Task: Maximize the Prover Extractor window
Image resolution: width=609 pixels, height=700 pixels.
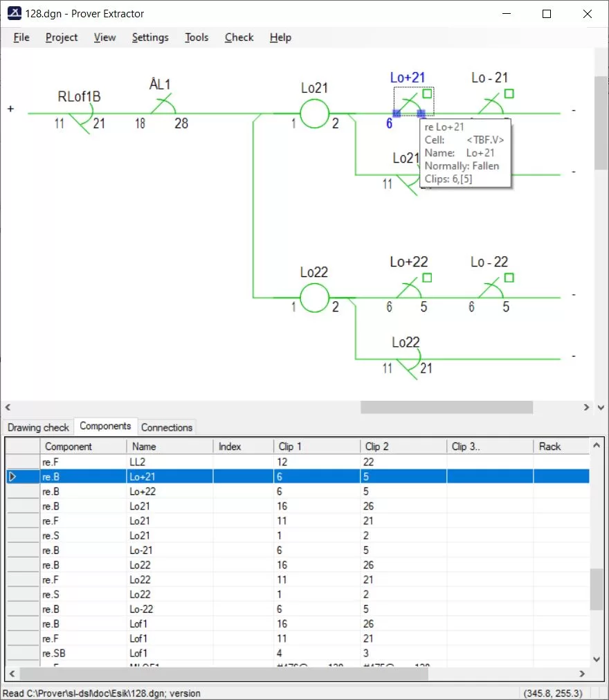Action: 547,14
